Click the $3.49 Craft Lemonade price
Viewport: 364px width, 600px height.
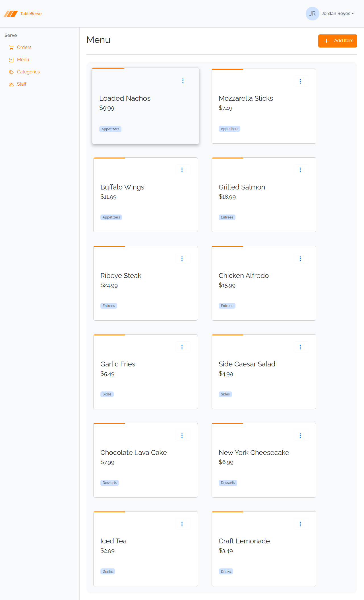[226, 551]
